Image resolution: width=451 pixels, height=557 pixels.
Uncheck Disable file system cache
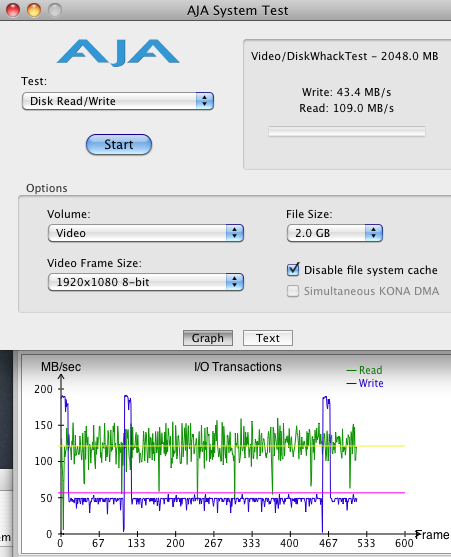pyautogui.click(x=293, y=270)
